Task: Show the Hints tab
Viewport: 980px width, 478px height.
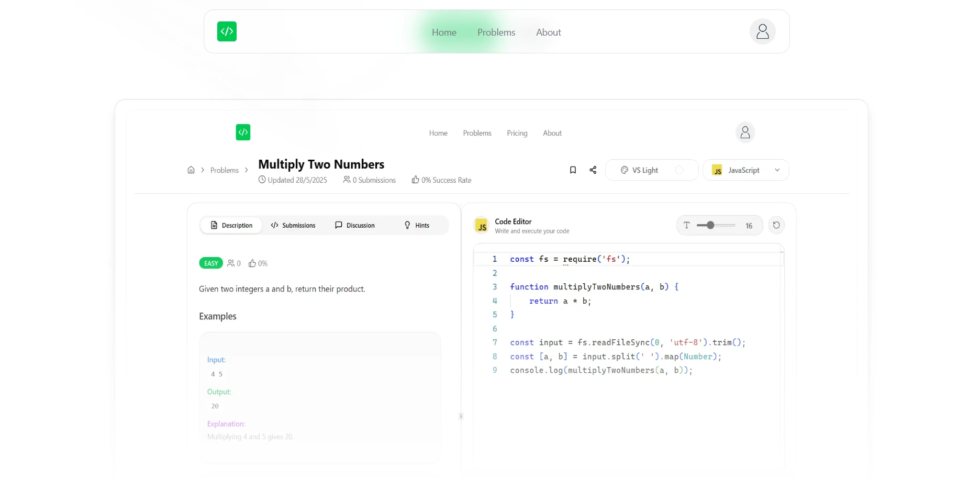Action: click(417, 226)
